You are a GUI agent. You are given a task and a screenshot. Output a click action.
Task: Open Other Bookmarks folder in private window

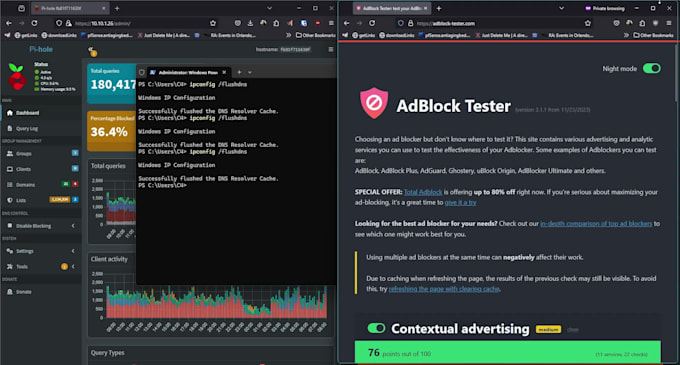(x=654, y=35)
